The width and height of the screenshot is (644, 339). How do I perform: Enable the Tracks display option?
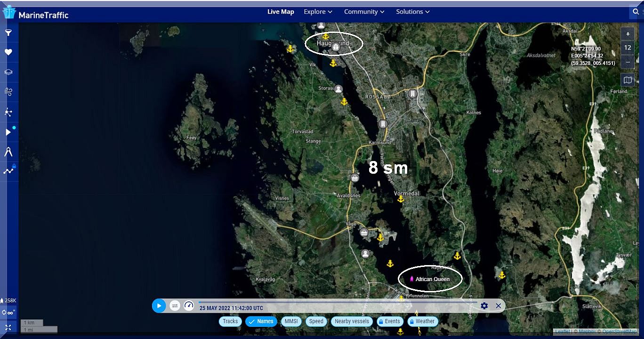pyautogui.click(x=230, y=322)
